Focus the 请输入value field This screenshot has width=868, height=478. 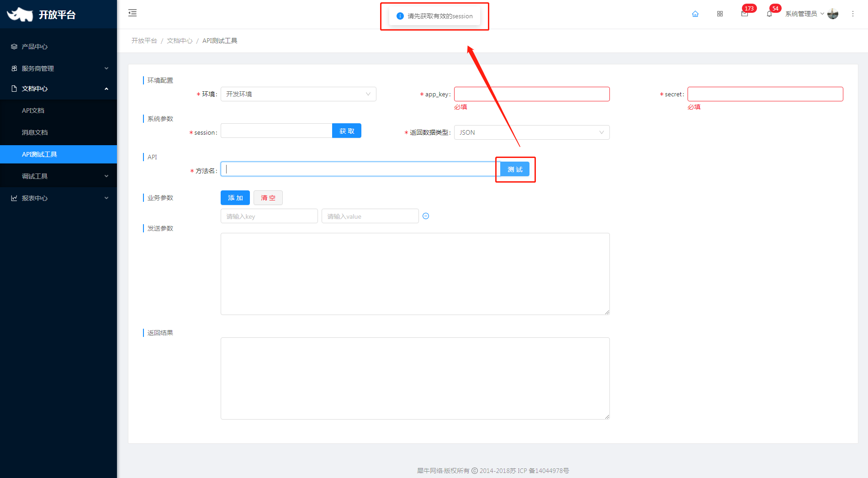coord(370,216)
